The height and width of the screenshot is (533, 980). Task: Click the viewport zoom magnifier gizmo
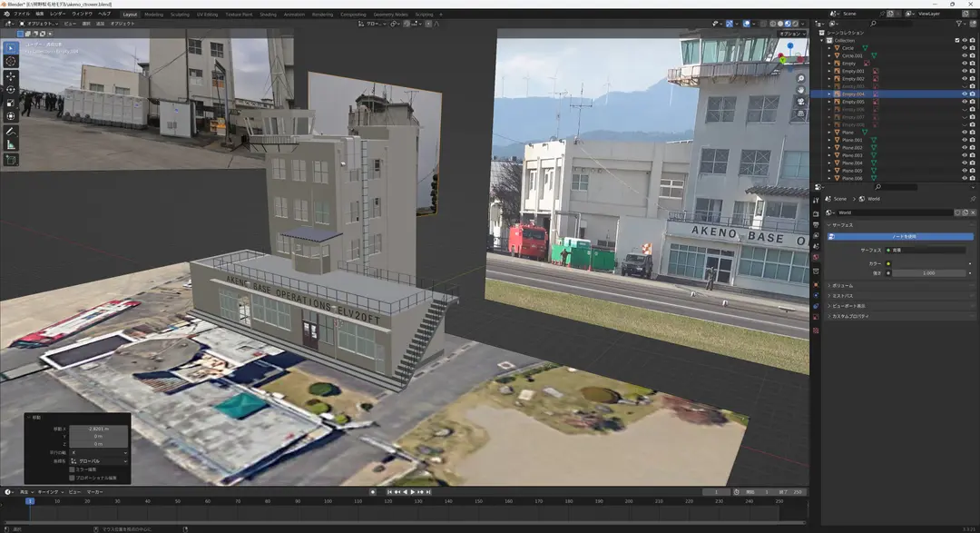800,79
